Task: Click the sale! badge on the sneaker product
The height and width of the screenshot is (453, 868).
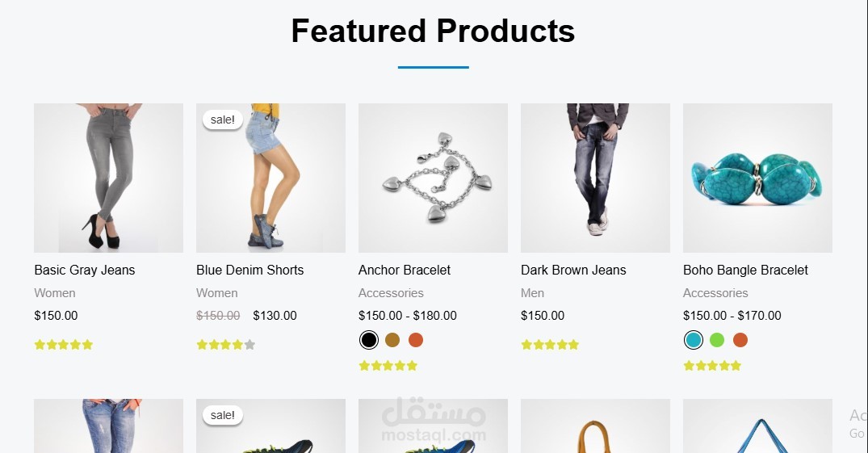Action: click(x=223, y=415)
